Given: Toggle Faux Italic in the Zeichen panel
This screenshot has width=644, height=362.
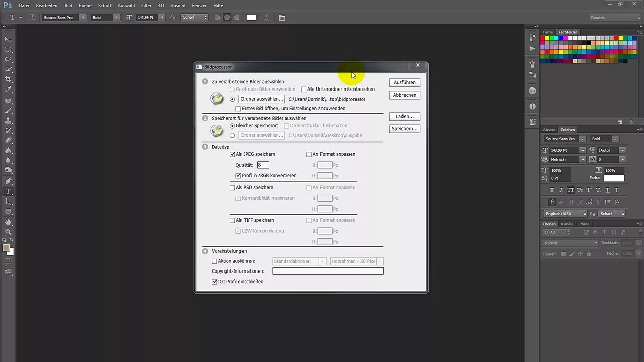Looking at the screenshot, I should click(x=561, y=190).
